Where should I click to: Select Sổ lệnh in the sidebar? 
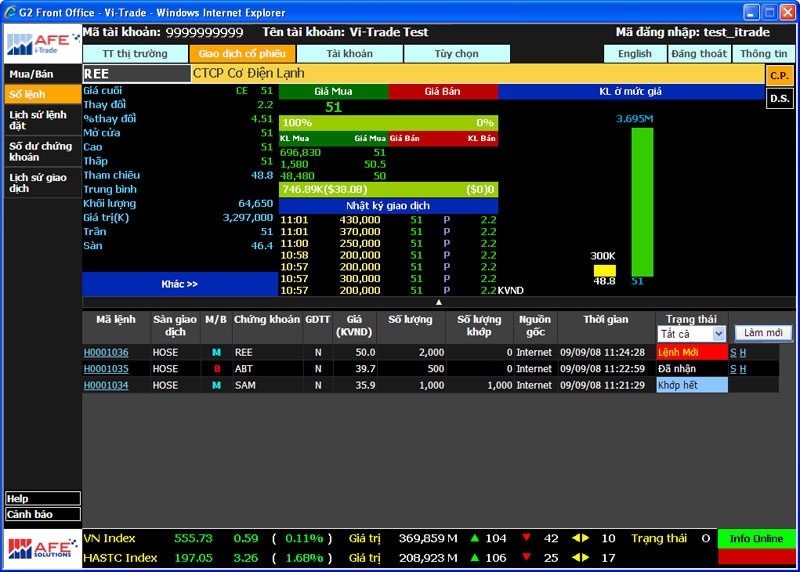pyautogui.click(x=43, y=94)
